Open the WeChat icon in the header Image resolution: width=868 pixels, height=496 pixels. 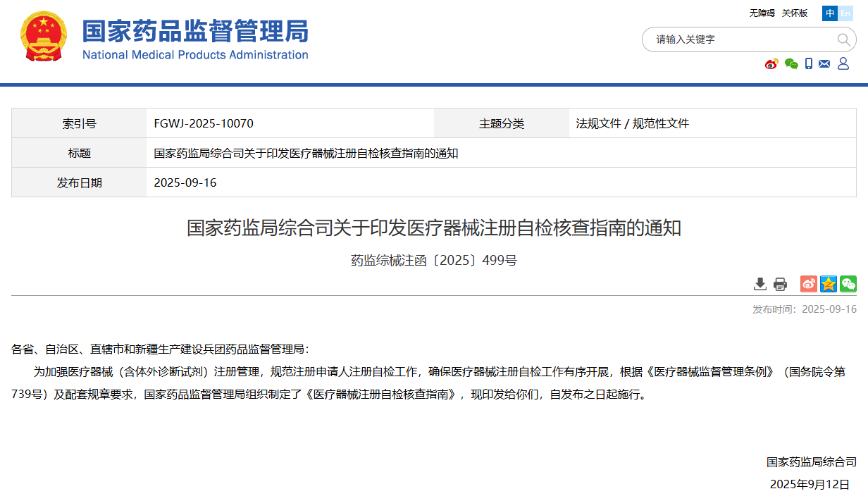(x=791, y=63)
